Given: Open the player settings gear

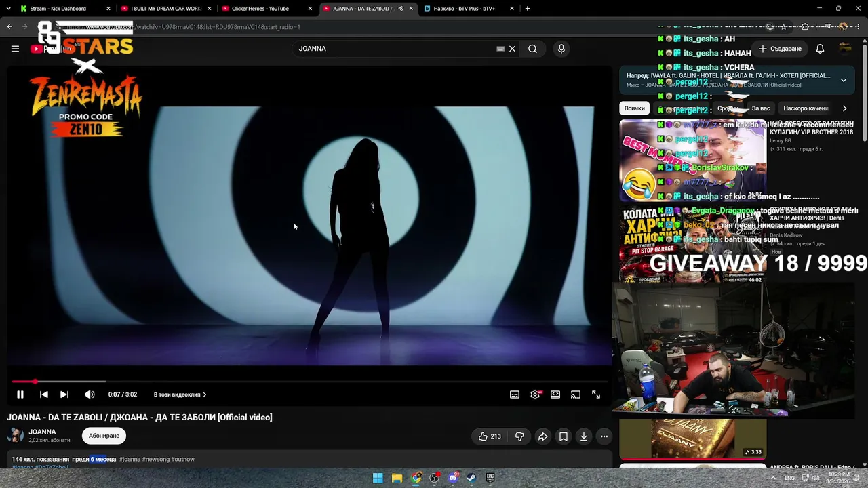Looking at the screenshot, I should pos(535,394).
